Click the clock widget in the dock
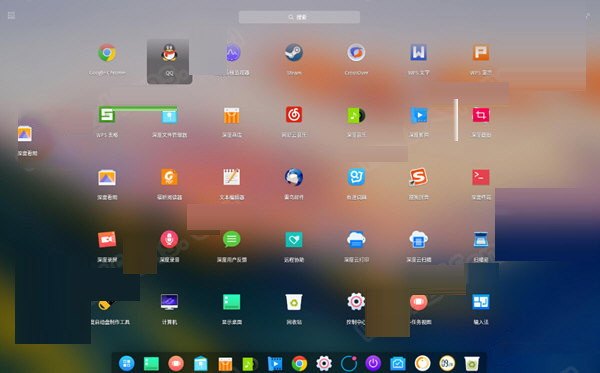The image size is (600, 373). pyautogui.click(x=447, y=363)
